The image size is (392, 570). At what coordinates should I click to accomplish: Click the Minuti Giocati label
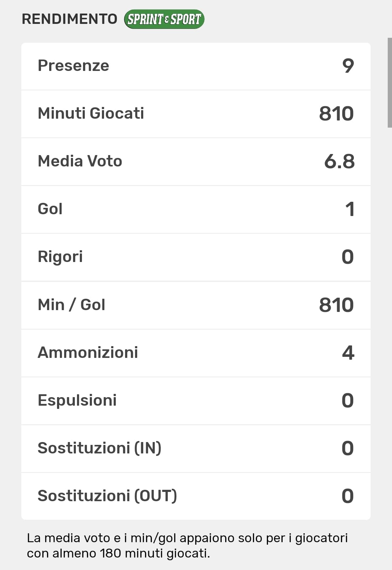91,113
